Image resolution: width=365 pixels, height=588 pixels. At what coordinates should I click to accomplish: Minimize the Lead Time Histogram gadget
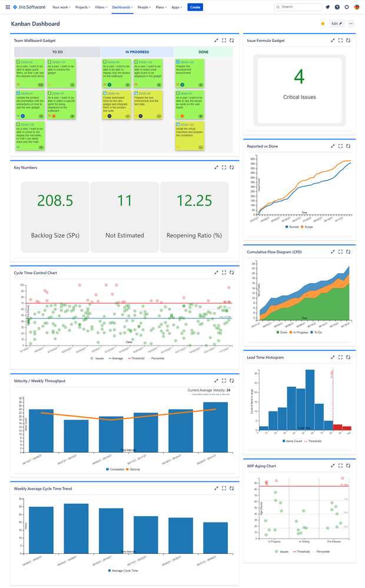pyautogui.click(x=333, y=357)
